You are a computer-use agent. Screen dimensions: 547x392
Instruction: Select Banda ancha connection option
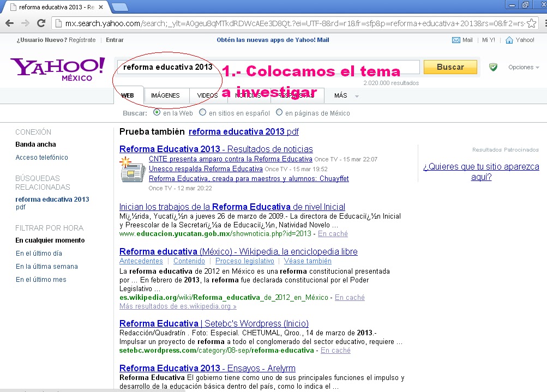[35, 144]
